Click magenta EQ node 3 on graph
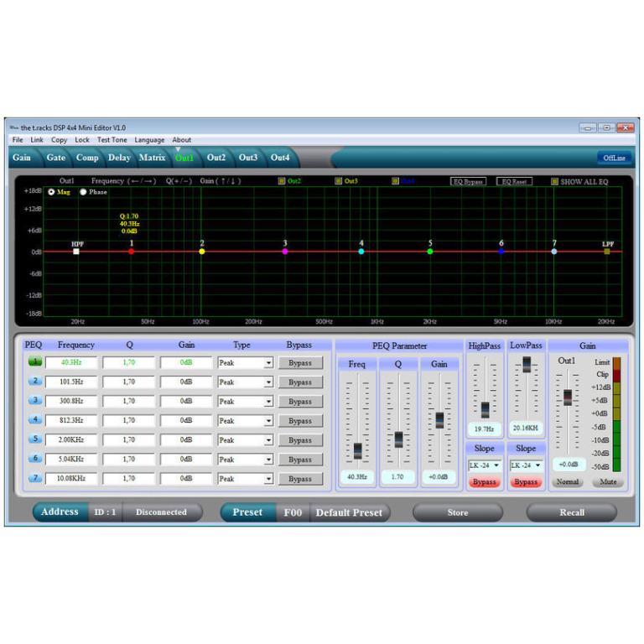 point(285,252)
